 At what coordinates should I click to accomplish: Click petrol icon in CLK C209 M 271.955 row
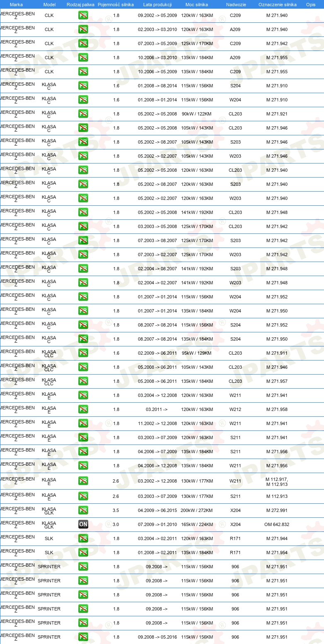click(83, 72)
